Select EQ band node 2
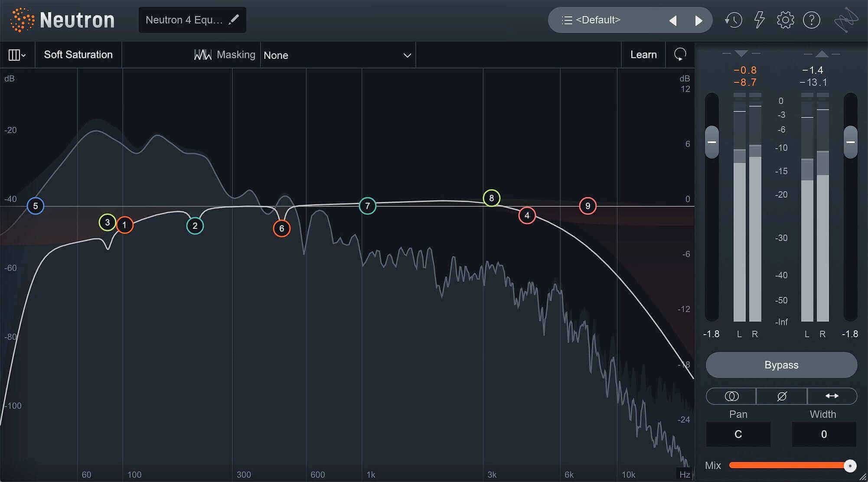This screenshot has height=482, width=868. [195, 226]
